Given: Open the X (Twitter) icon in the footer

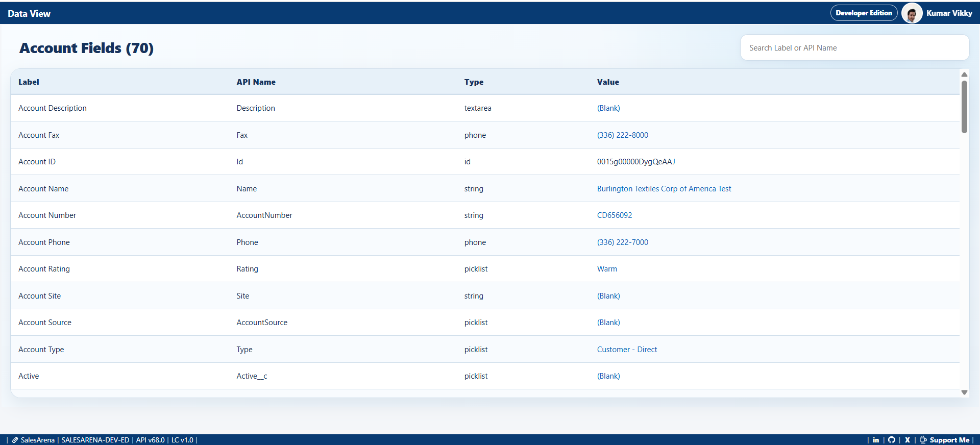Looking at the screenshot, I should coord(908,440).
